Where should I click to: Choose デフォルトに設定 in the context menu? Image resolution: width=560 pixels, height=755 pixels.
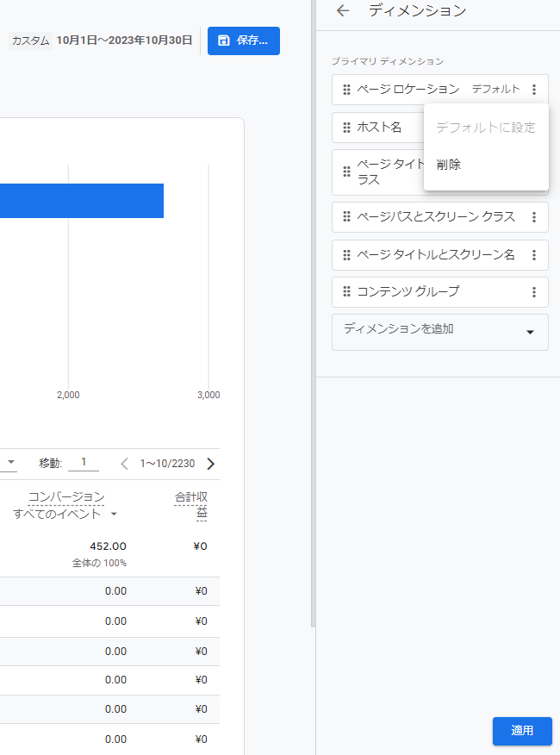tap(485, 128)
